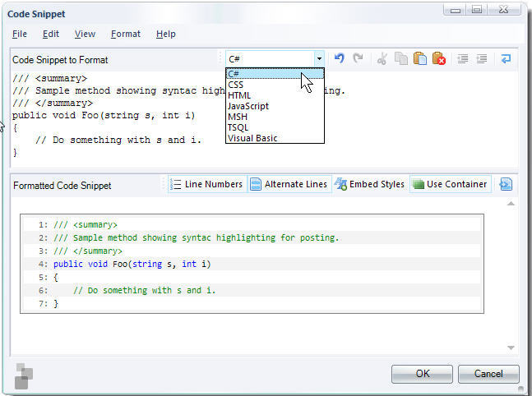The width and height of the screenshot is (532, 396).
Task: Open the Edit menu
Action: coord(51,34)
